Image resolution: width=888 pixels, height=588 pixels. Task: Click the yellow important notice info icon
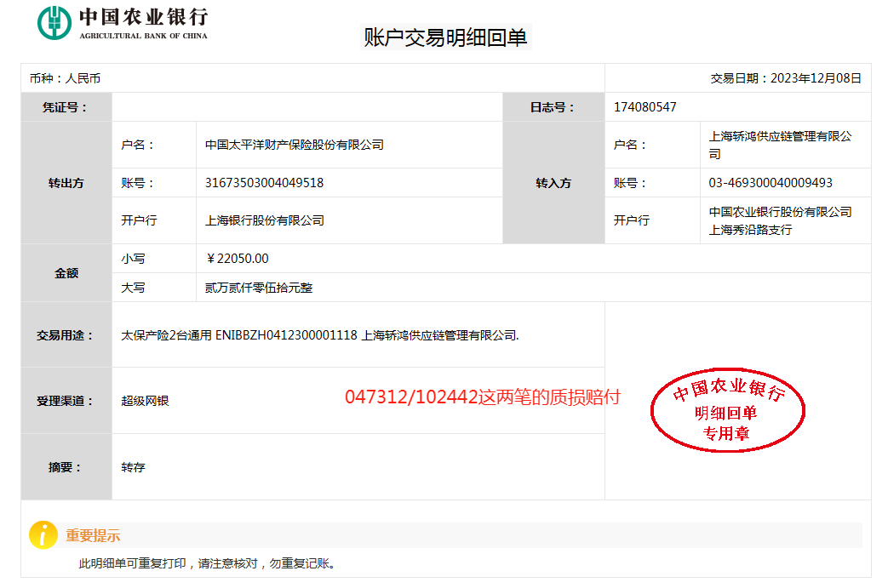pos(43,534)
